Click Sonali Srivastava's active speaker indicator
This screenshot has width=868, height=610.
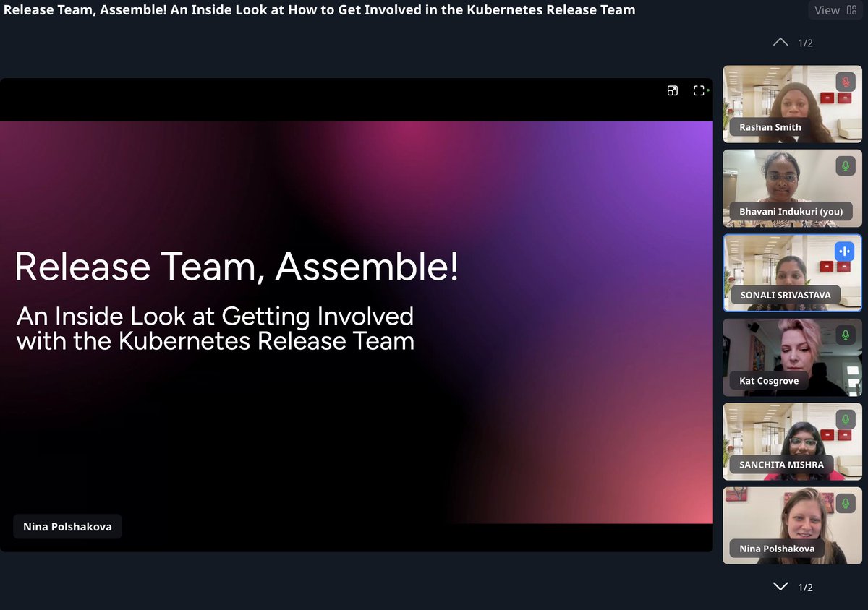pos(845,251)
